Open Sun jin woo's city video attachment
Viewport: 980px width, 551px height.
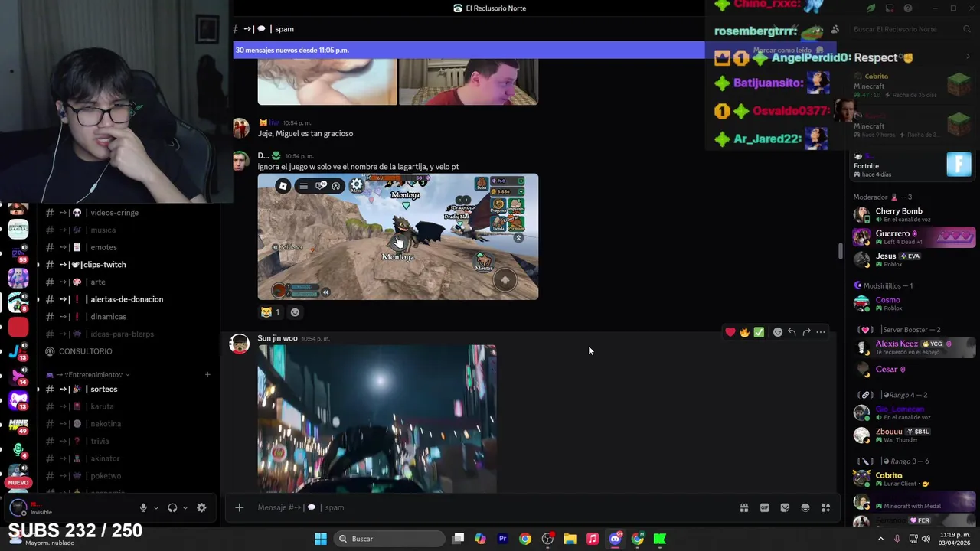(377, 419)
